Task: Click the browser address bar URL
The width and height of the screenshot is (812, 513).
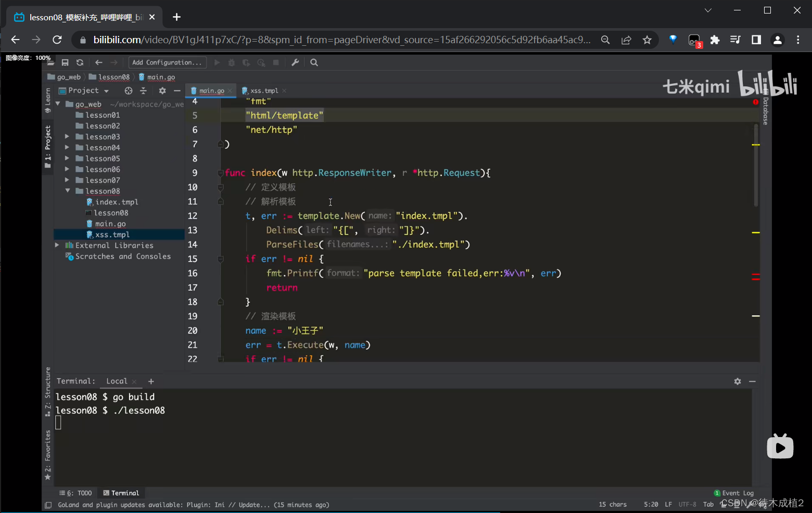Action: 342,40
